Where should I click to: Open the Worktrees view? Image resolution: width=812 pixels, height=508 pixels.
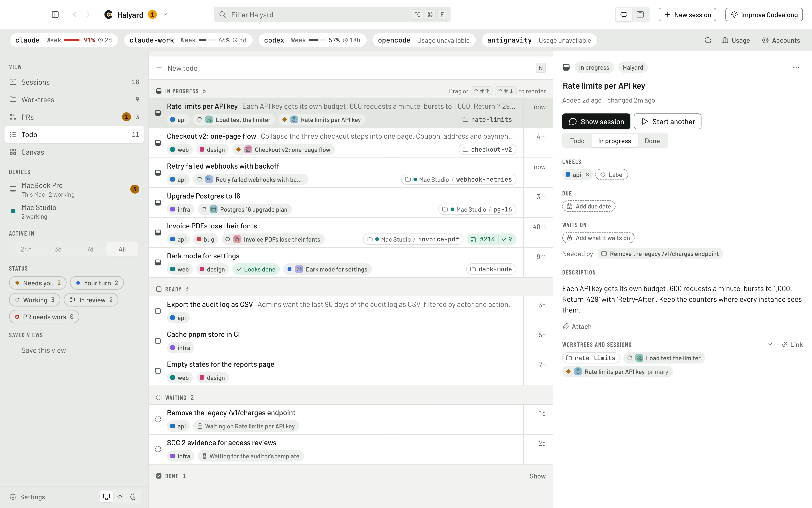coord(74,100)
